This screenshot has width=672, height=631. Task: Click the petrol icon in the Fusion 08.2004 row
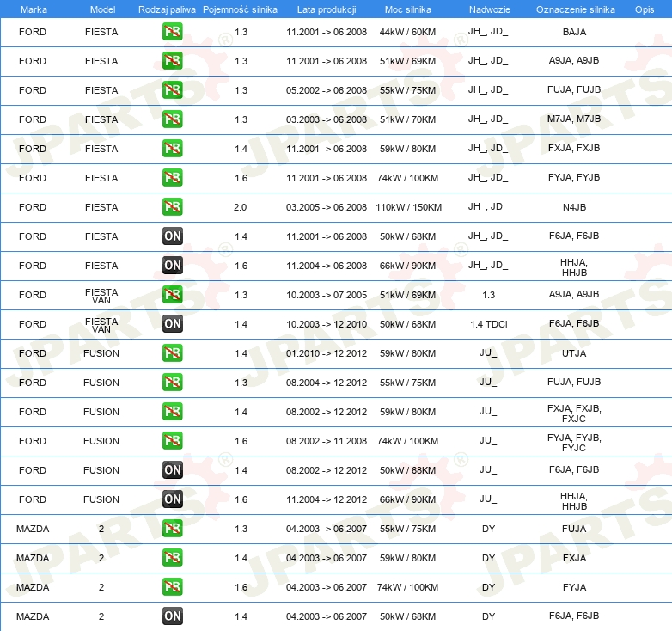pos(172,383)
